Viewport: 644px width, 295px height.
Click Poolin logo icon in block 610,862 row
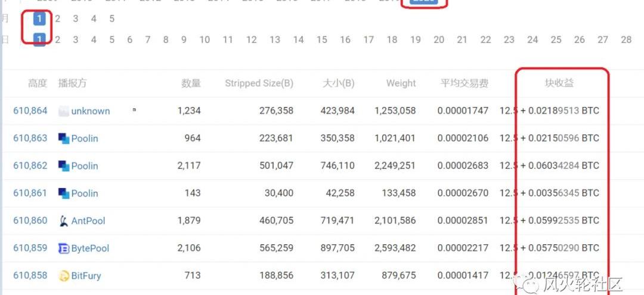click(64, 166)
